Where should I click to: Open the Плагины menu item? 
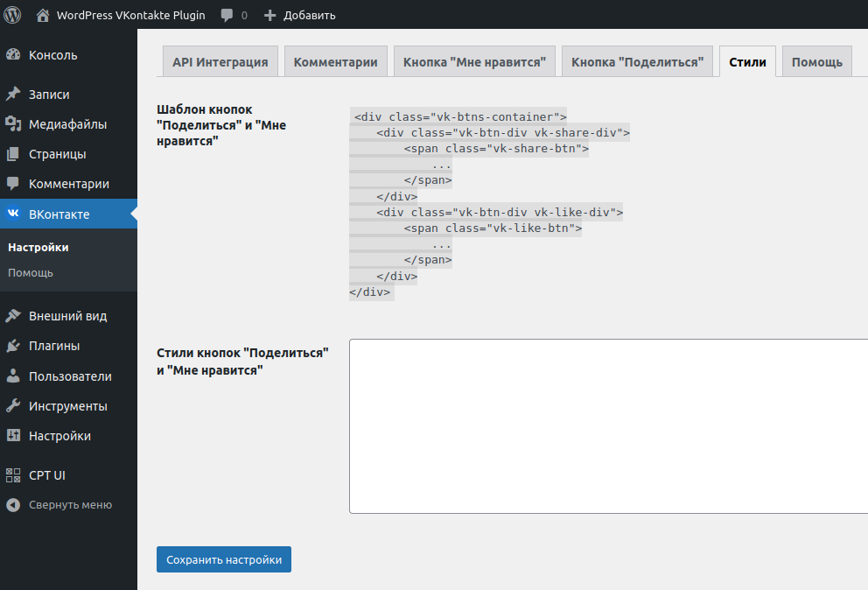tap(68, 346)
